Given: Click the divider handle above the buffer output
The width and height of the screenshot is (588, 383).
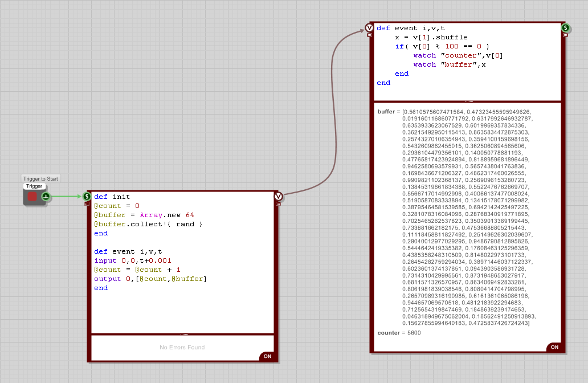Looking at the screenshot, I should point(469,101).
